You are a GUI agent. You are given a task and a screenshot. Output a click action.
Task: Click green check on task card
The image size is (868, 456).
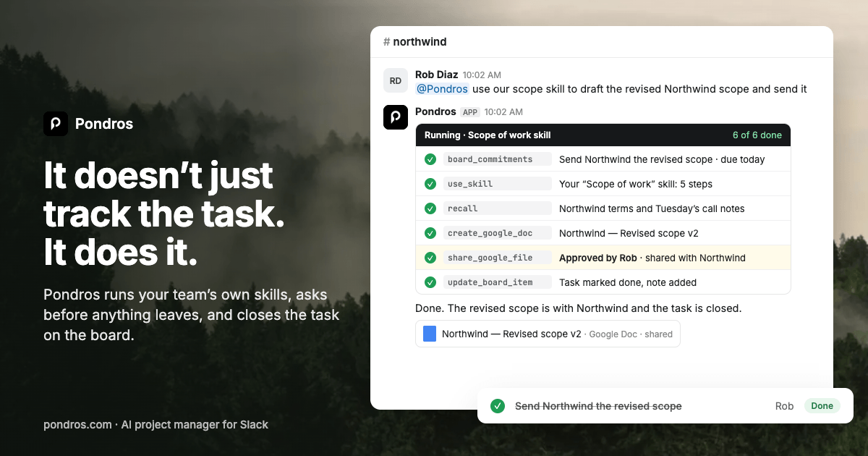[498, 406]
